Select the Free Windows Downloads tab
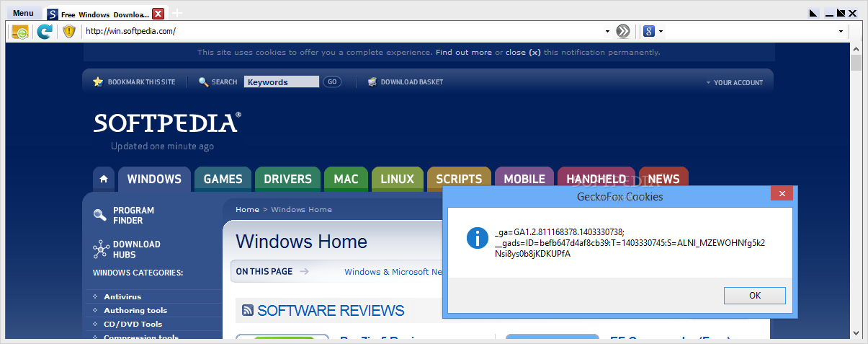 click(x=97, y=14)
